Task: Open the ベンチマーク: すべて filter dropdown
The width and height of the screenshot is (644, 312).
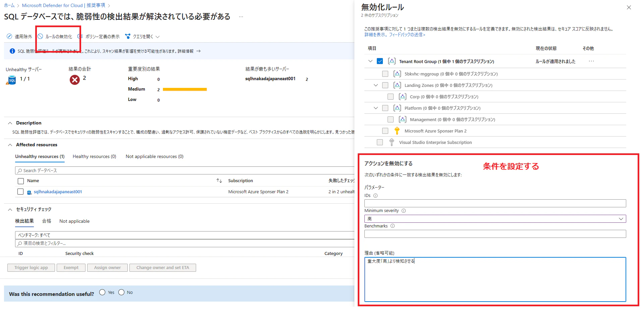Action: coord(185,235)
